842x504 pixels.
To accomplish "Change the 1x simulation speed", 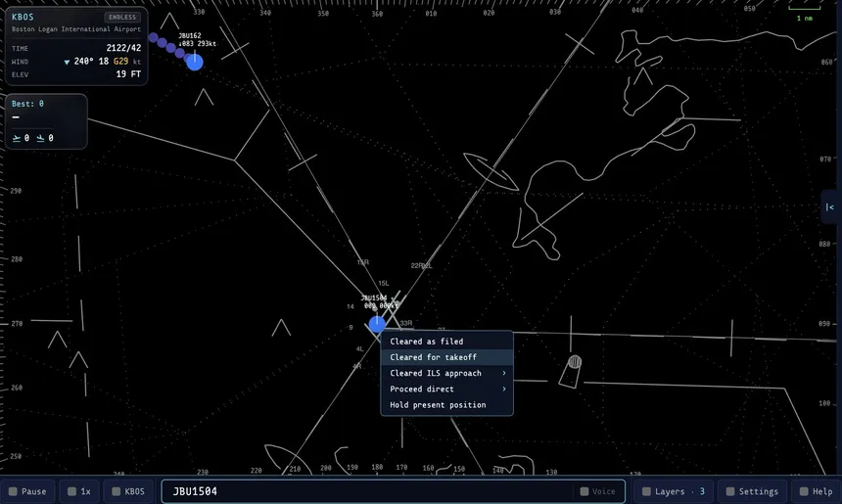I will [79, 491].
